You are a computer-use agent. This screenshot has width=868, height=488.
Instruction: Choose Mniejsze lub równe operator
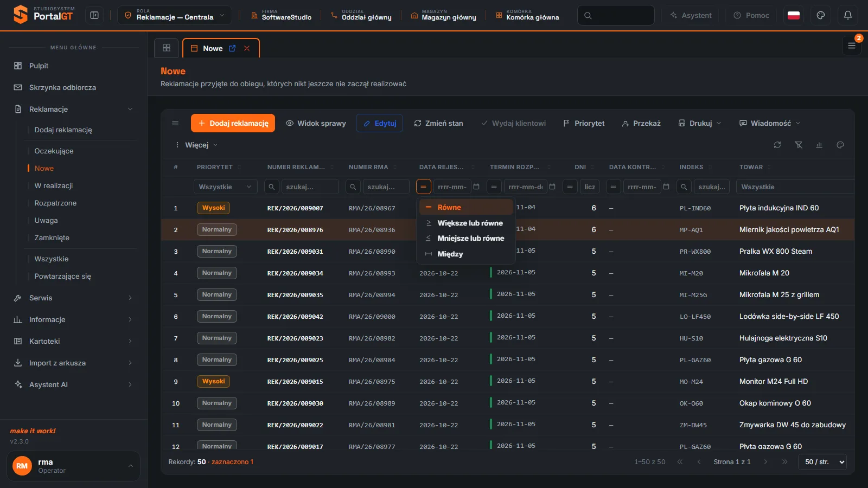[465, 238]
